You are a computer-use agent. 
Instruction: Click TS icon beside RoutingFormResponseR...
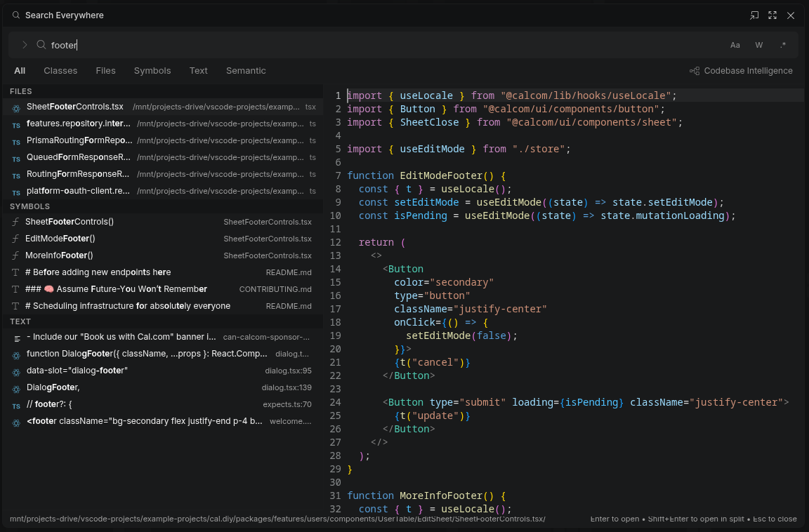pyautogui.click(x=17, y=175)
